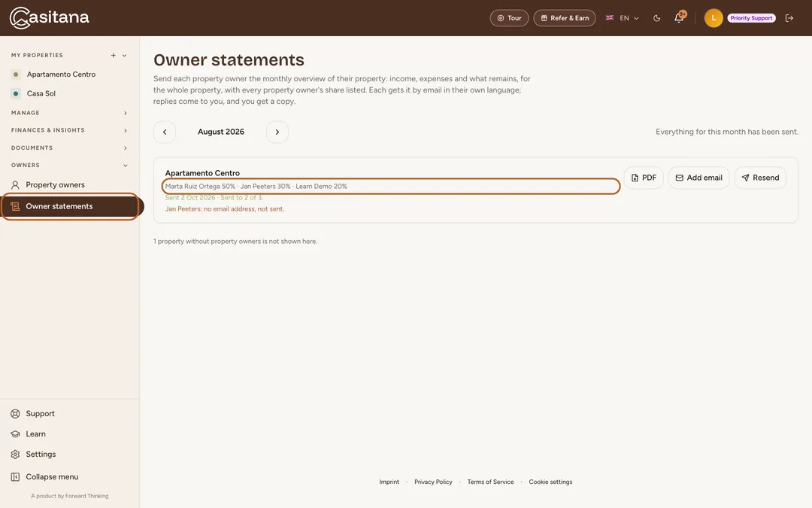
Task: Collapse the My Properties section chevron
Action: click(124, 56)
